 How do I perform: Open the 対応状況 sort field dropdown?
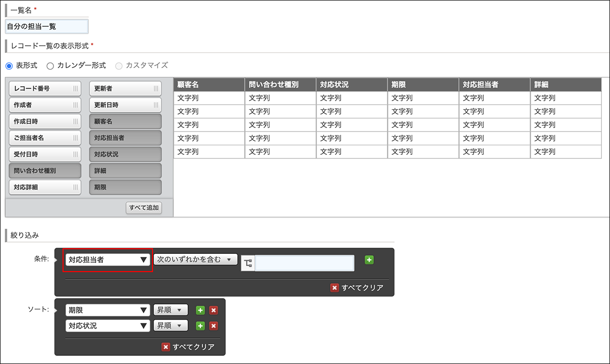point(107,325)
